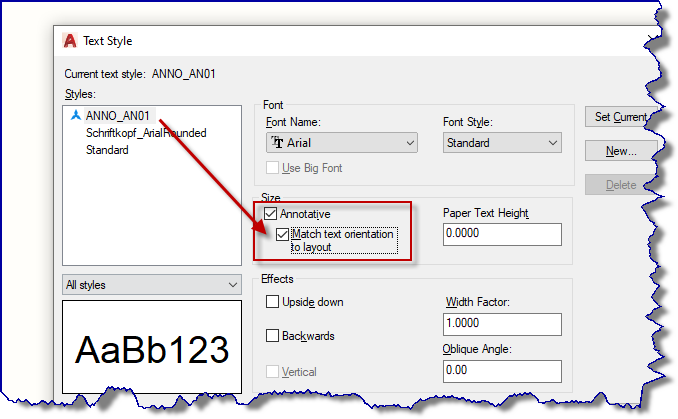Select the Schriftkopf_ArialRounded style

[x=146, y=133]
